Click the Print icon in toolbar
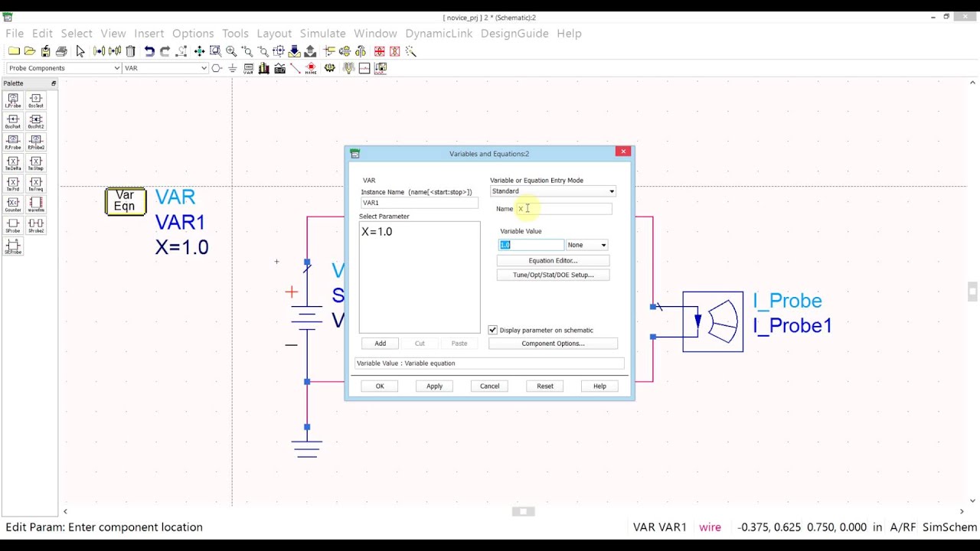The image size is (980, 551). 61,51
